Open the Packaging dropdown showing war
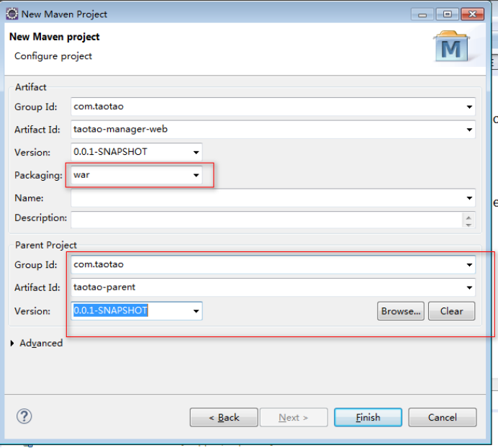Viewport: 498px width, 448px height. point(196,175)
